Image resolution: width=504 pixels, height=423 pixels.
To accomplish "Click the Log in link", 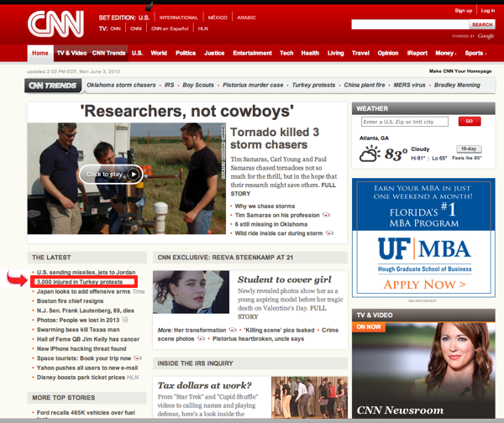I will 487,11.
